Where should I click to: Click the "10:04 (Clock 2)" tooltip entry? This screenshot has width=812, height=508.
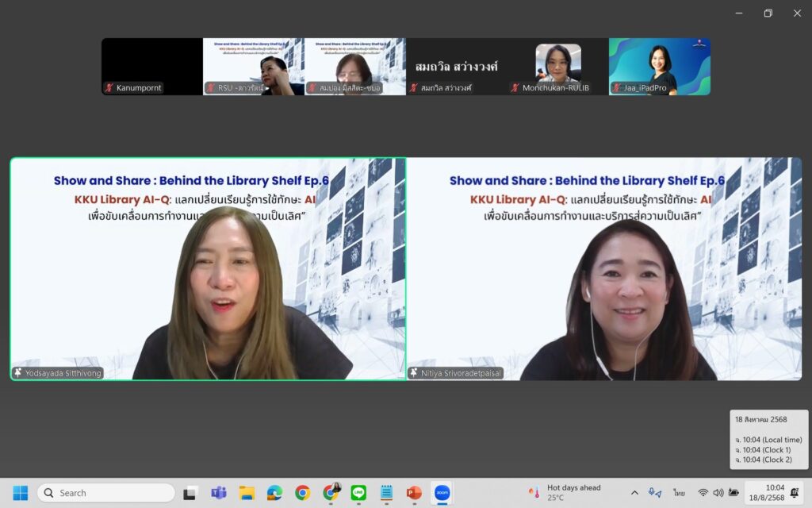pos(764,460)
